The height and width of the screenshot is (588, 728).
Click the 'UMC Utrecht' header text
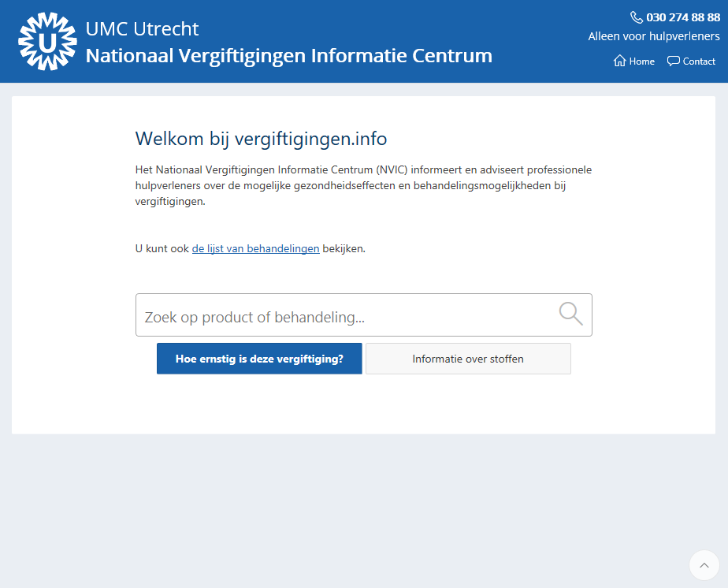pos(142,29)
